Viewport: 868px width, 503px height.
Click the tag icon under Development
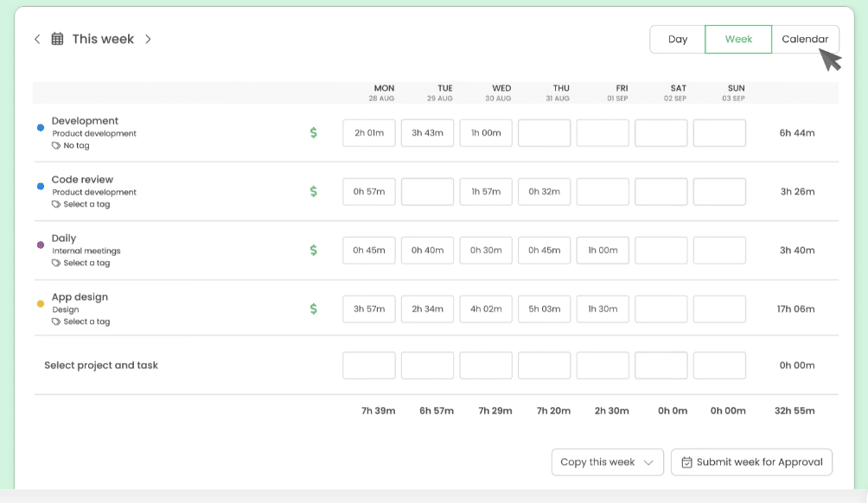tap(56, 145)
